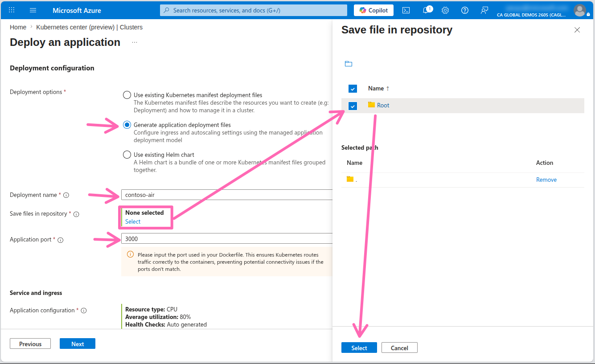
Task: Click the 'Deployment configuration' heading
Action: pos(52,68)
